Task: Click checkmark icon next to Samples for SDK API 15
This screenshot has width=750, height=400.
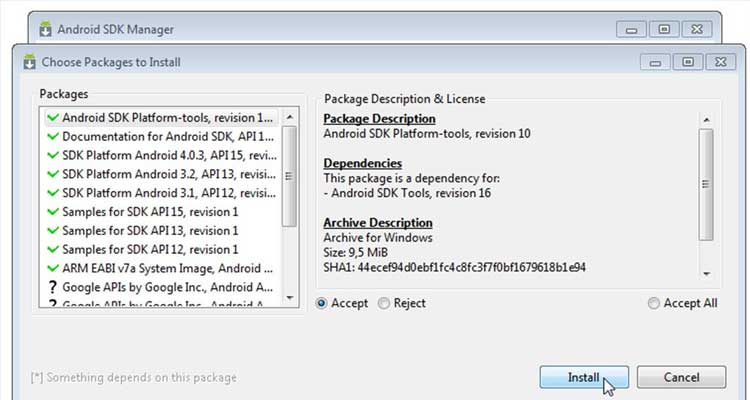Action: tap(53, 211)
